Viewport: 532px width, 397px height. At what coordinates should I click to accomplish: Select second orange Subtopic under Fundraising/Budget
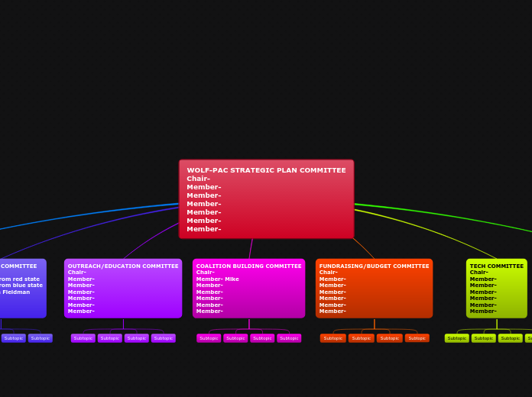point(362,338)
